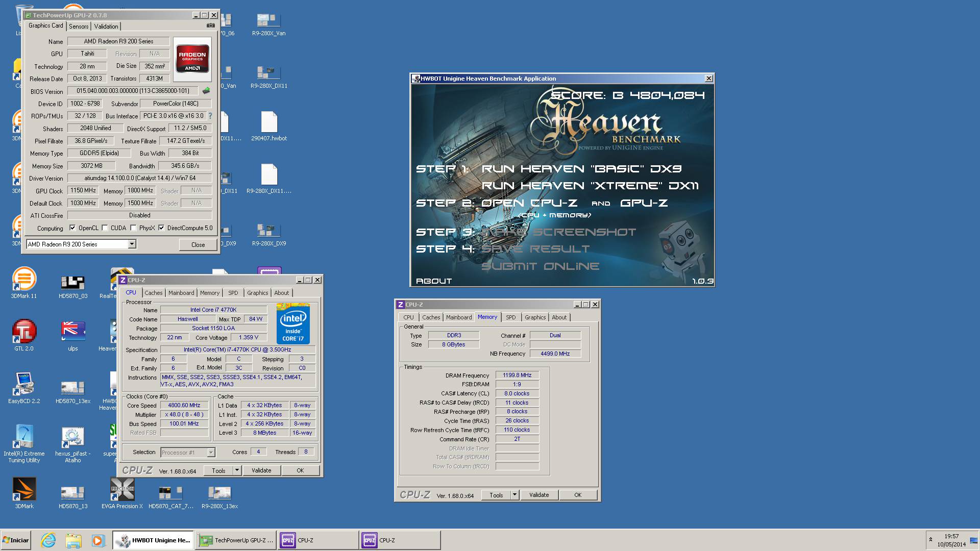Open the EVGA Precision X shortcut
980x551 pixels.
[x=122, y=492]
